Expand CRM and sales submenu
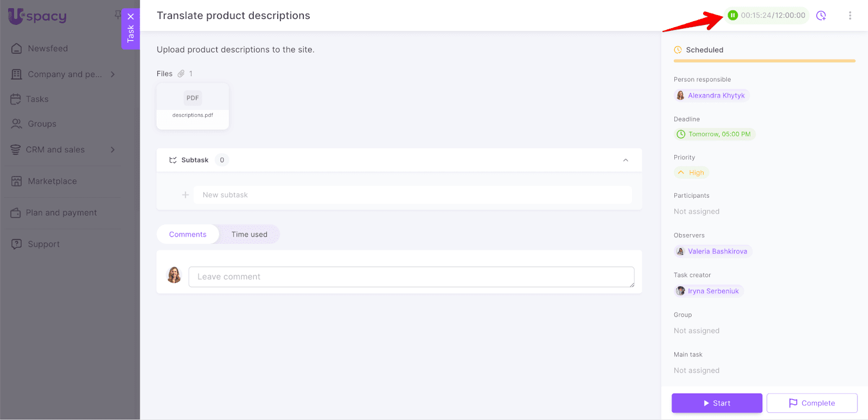This screenshot has height=420, width=868. click(113, 150)
